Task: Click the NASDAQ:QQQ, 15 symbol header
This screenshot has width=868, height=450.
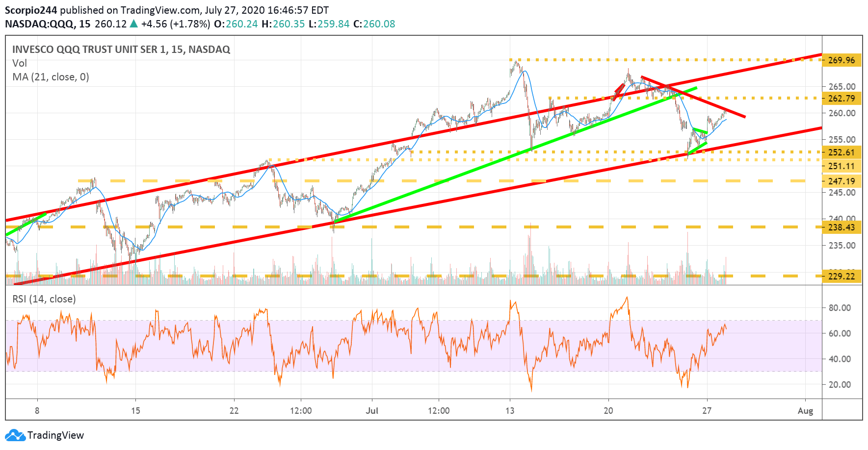Action: [48, 24]
